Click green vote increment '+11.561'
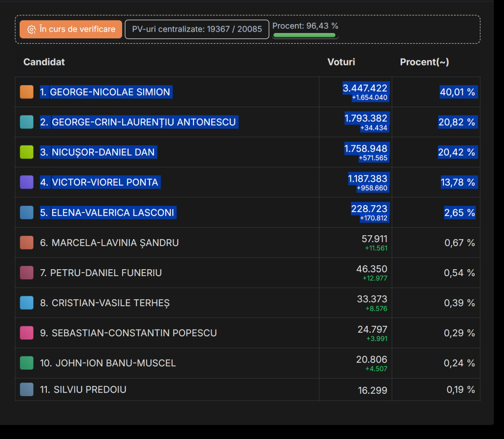504x439 pixels. tap(376, 249)
